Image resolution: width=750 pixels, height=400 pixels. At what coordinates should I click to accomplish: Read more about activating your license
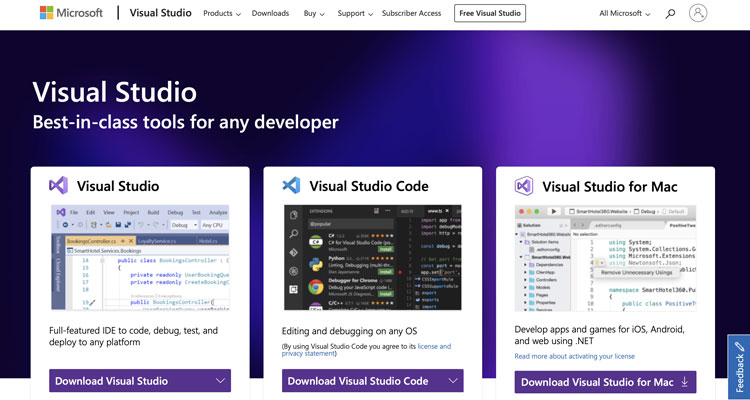(x=574, y=356)
